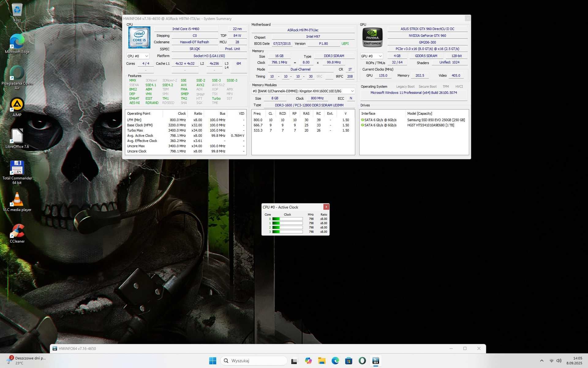The height and width of the screenshot is (368, 588).
Task: Click the NVIDIA GeForce logo
Action: (x=372, y=37)
